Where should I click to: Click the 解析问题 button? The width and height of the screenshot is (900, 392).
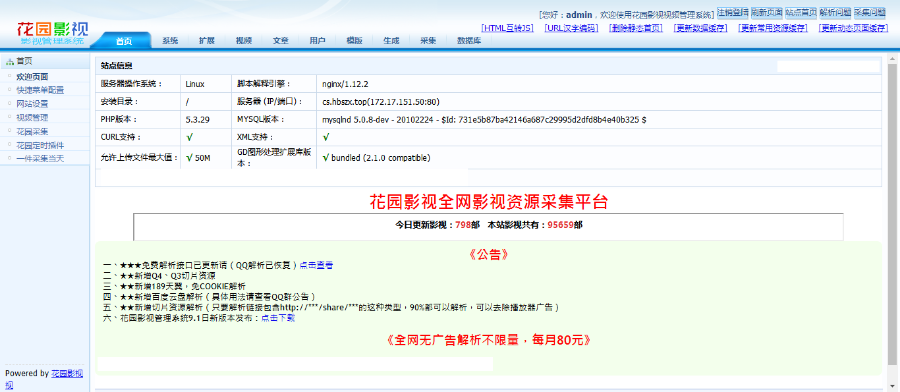pos(835,12)
